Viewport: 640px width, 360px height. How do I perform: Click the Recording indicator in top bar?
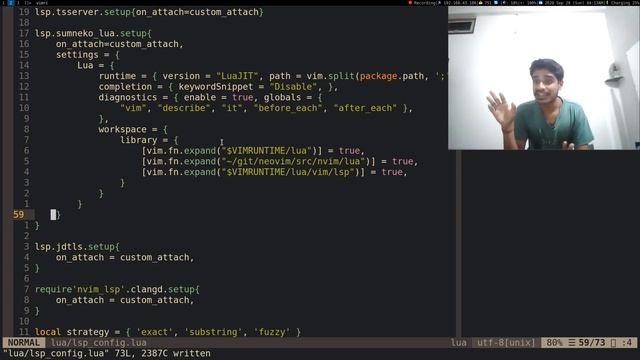(422, 2)
